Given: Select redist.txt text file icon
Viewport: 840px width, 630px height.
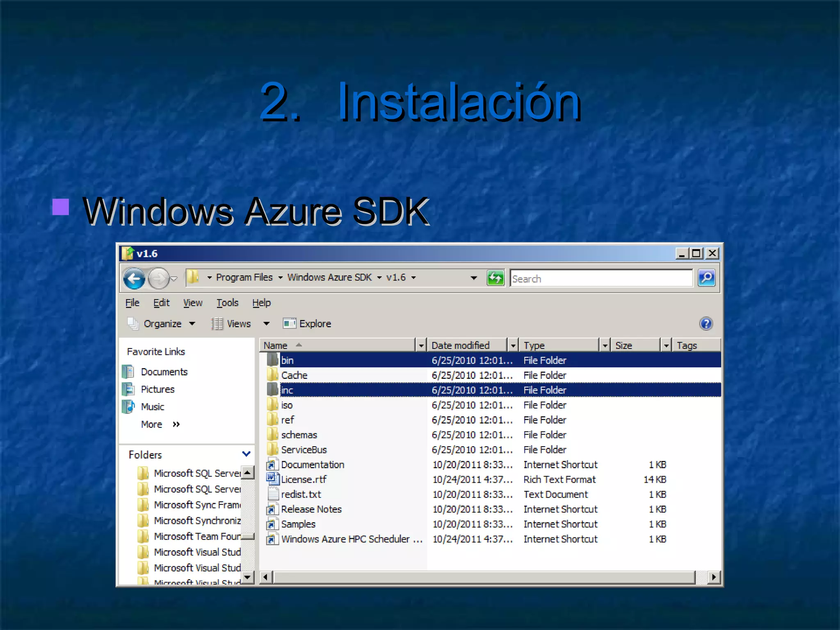Looking at the screenshot, I should pyautogui.click(x=272, y=494).
